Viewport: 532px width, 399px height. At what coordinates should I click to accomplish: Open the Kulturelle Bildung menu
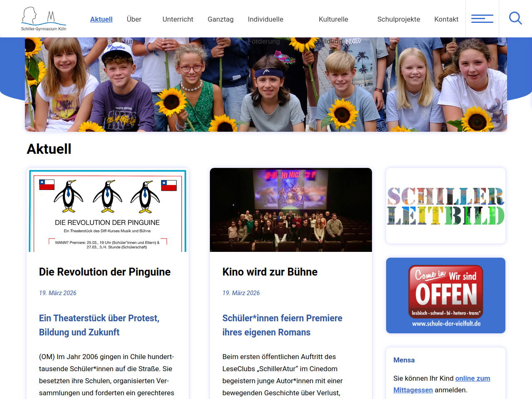point(333,19)
